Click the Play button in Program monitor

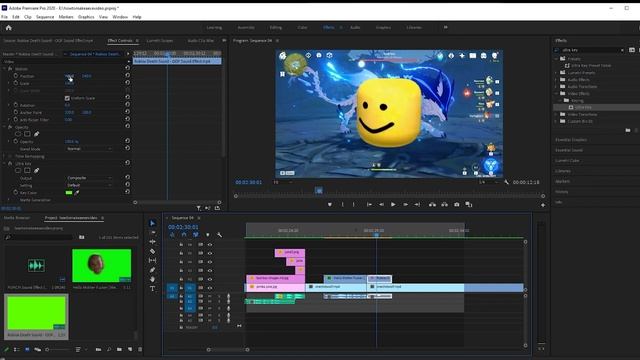tap(393, 204)
